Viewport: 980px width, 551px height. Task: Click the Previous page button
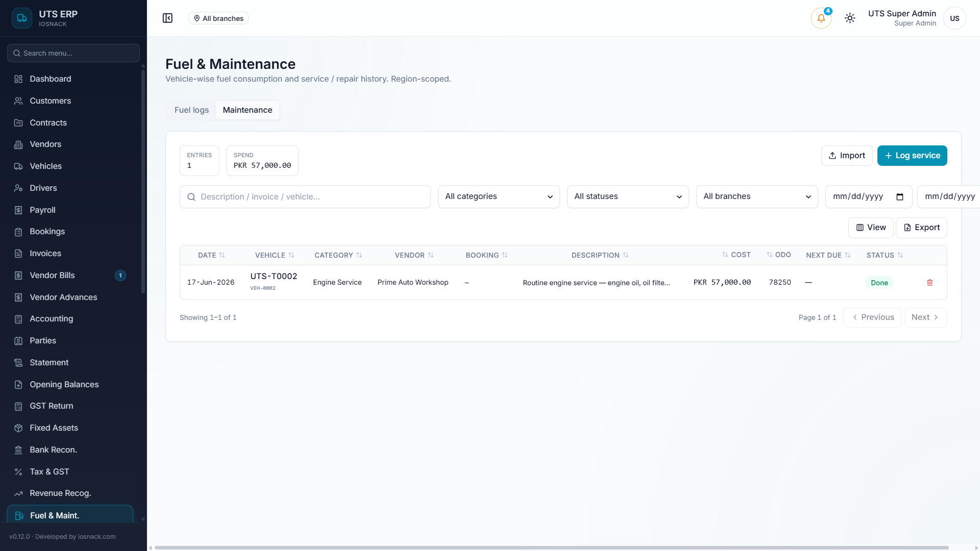pos(872,317)
